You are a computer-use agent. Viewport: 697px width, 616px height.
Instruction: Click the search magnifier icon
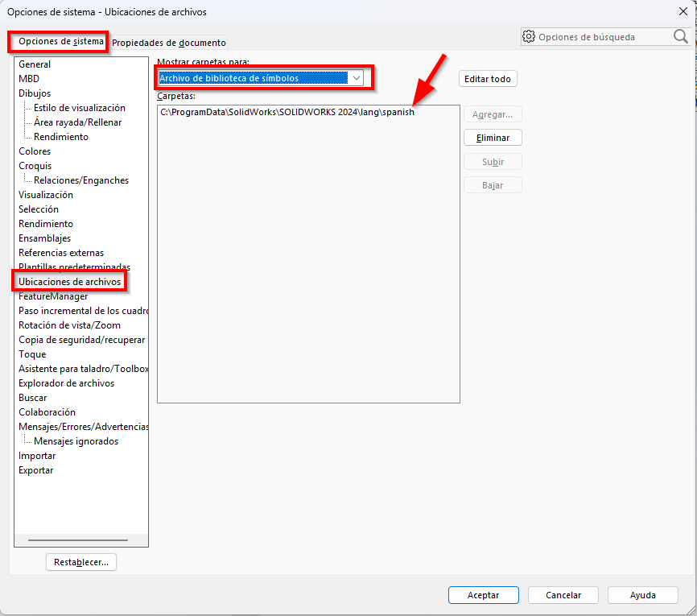(x=680, y=36)
